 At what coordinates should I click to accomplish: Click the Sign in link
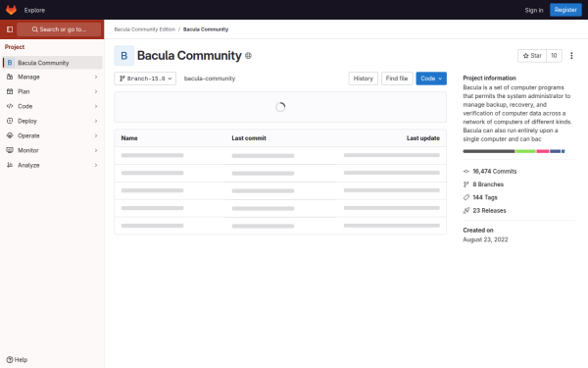click(x=534, y=10)
